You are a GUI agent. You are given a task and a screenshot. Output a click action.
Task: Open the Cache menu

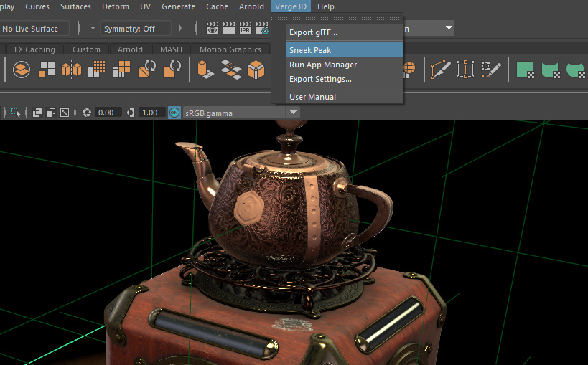tap(217, 6)
